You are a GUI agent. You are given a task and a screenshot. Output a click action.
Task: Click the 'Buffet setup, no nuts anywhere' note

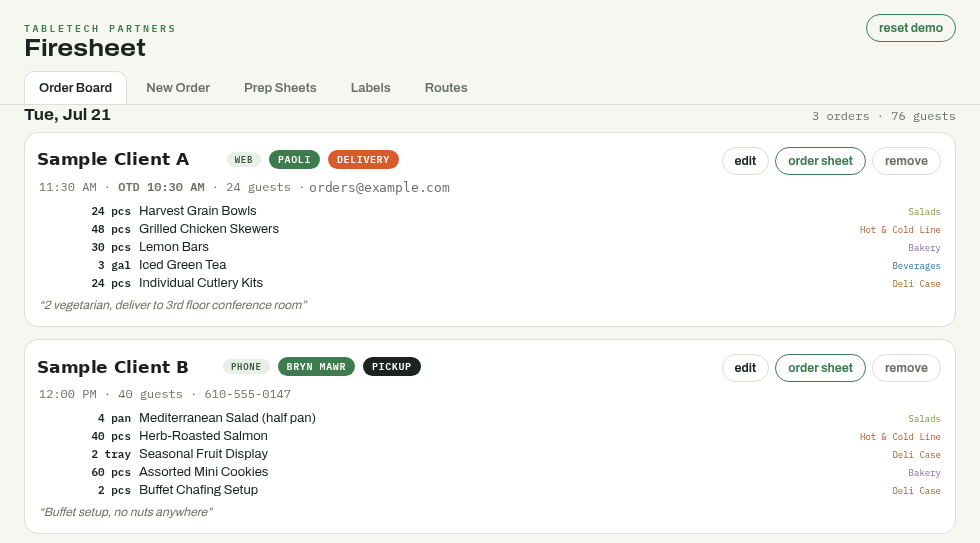tap(126, 512)
